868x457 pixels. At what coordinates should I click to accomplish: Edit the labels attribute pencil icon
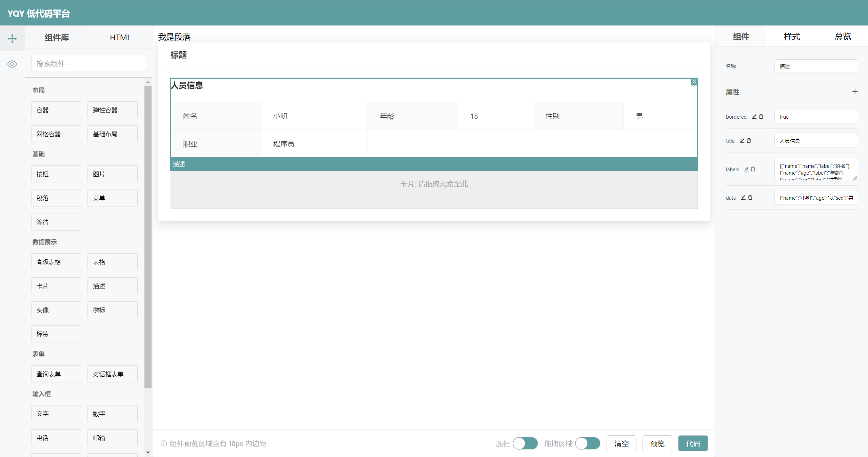coord(746,169)
